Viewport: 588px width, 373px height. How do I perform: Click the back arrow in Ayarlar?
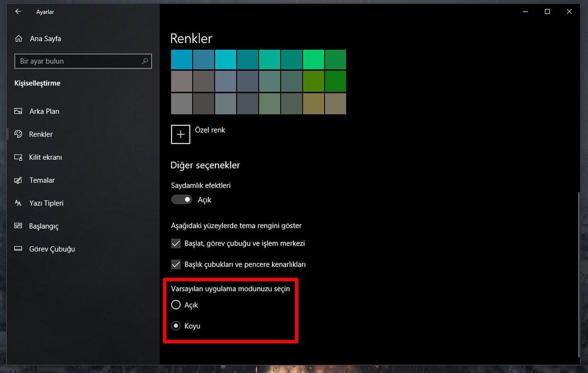[18, 11]
